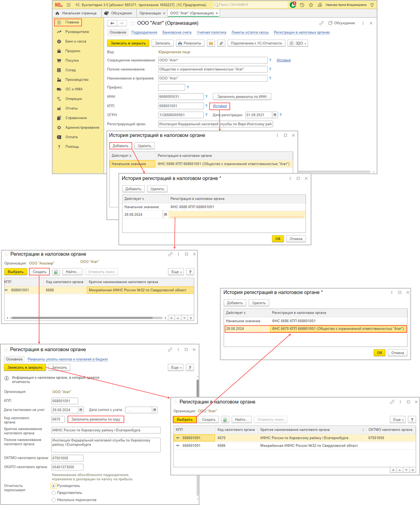Open Еще menu in ООО "Альтаир" registrations list
Screen dimensions: 420x505
pos(176,272)
